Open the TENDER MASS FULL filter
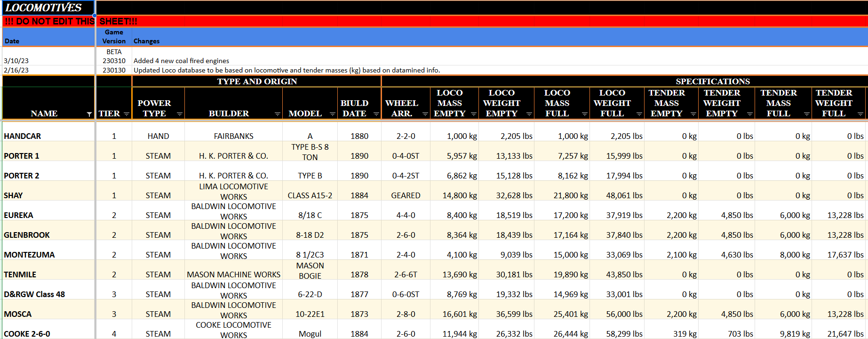This screenshot has height=339, width=868. (806, 114)
